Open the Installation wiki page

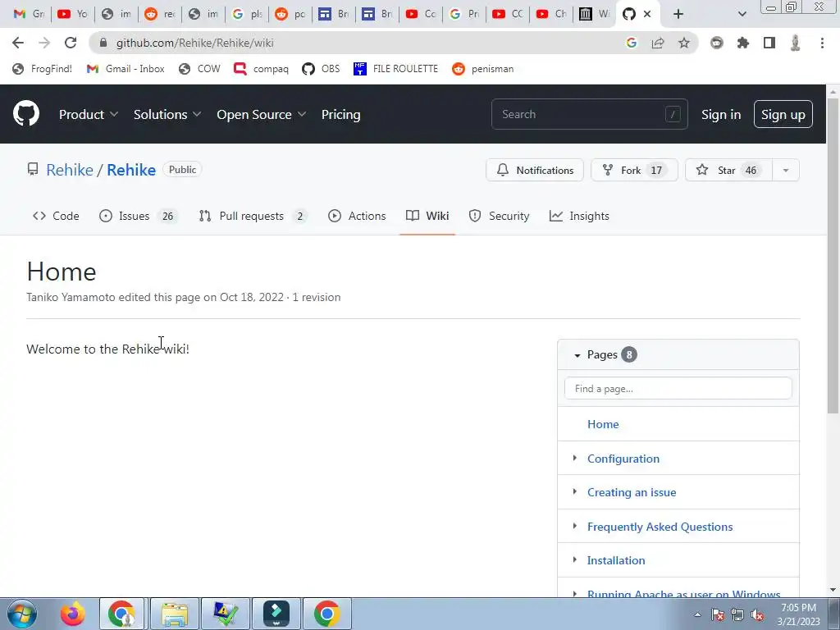616,560
